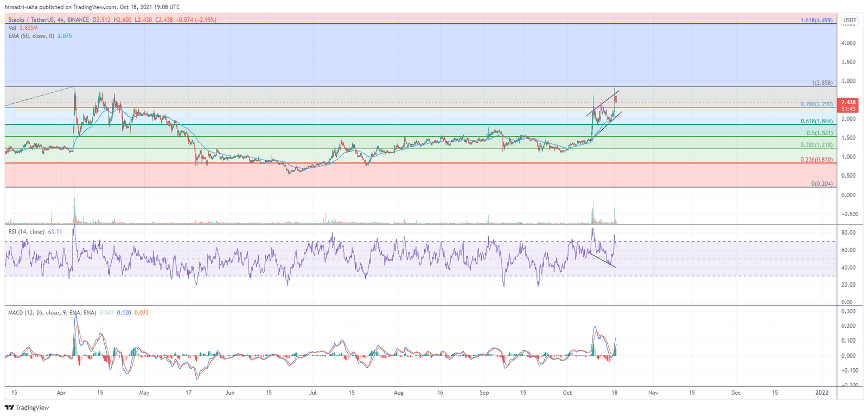Click the EMA value 2.075
The height and width of the screenshot is (416, 868).
[x=65, y=36]
